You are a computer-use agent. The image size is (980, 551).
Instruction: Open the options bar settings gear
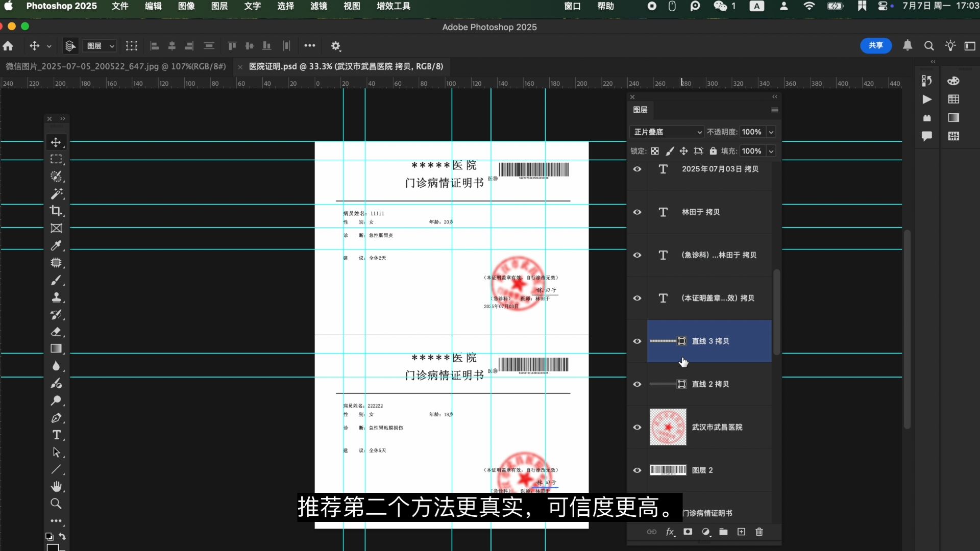(x=335, y=46)
